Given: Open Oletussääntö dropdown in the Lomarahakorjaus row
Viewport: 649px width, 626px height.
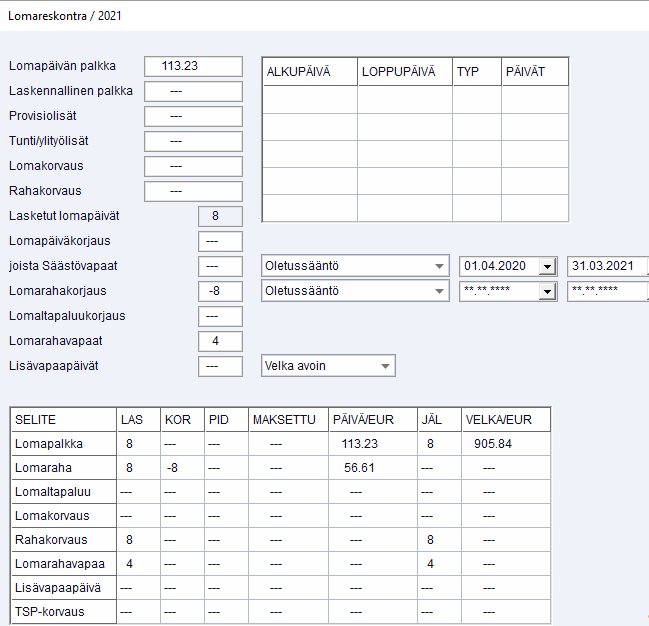Looking at the screenshot, I should tap(439, 291).
